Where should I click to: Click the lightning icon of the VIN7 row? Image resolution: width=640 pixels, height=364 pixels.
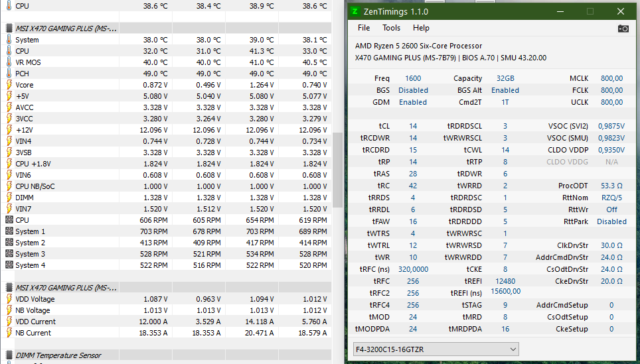point(9,209)
